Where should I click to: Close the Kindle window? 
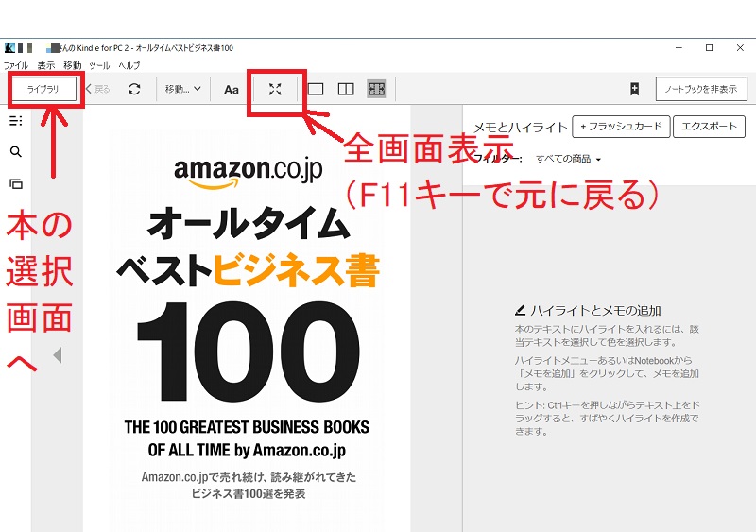pos(740,48)
